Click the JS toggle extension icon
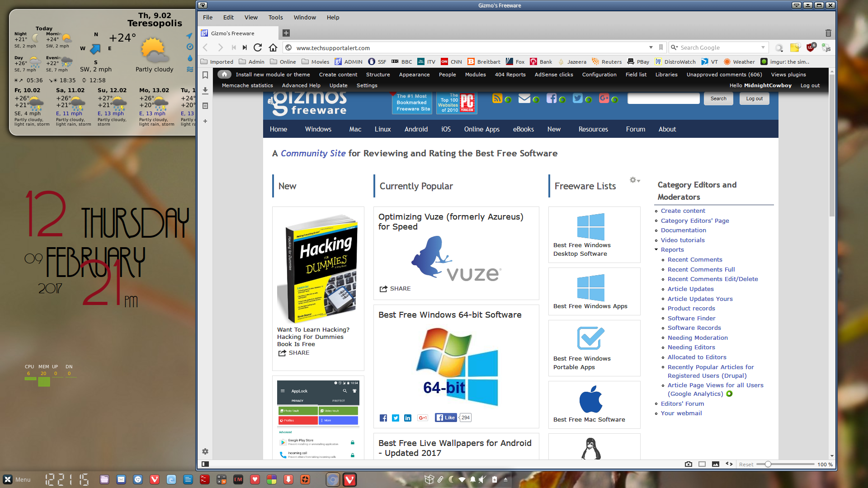868x488 pixels. coord(826,47)
